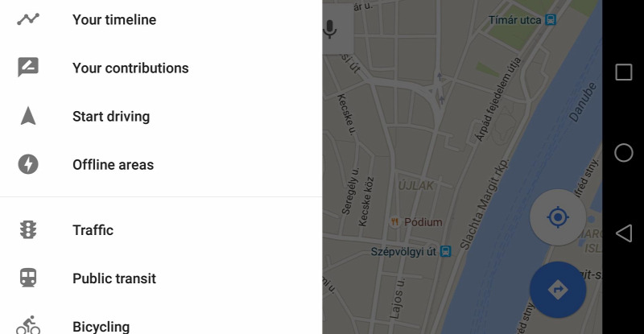Center map with my location button
The width and height of the screenshot is (644, 334).
pos(558,217)
